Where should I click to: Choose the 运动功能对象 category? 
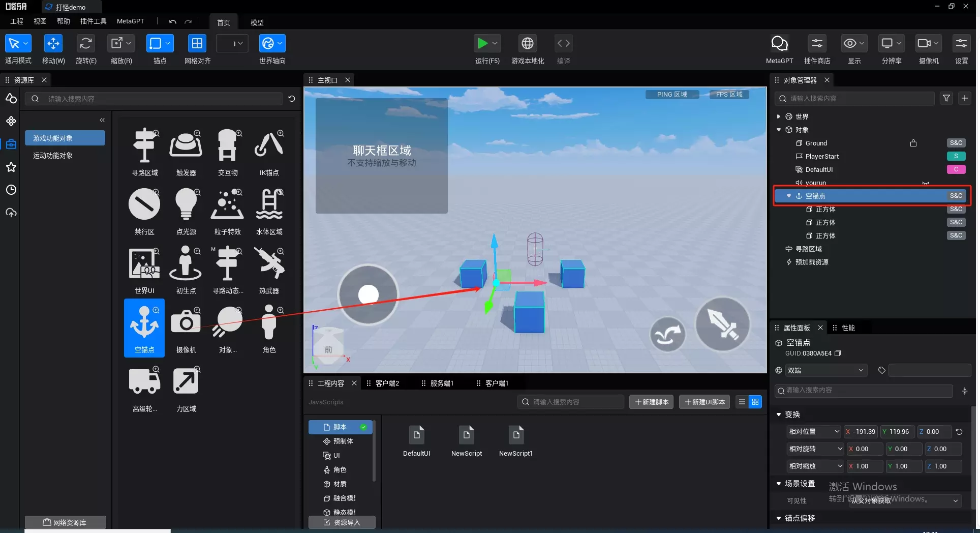65,155
